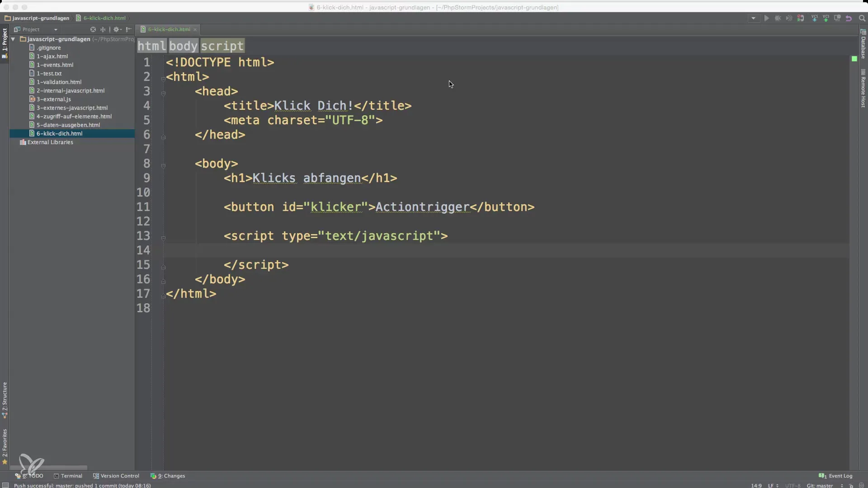868x488 pixels.
Task: Click the VCS commit changes icon
Action: [x=826, y=19]
